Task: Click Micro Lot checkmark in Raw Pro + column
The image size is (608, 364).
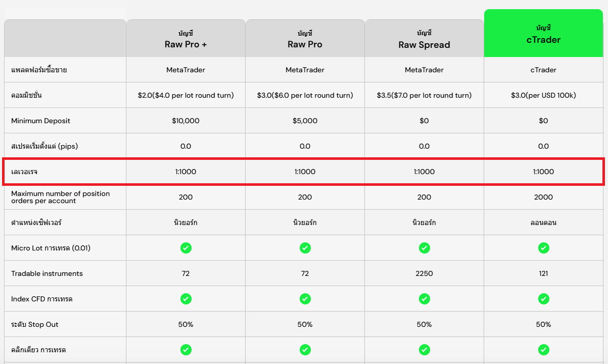Action: [186, 248]
